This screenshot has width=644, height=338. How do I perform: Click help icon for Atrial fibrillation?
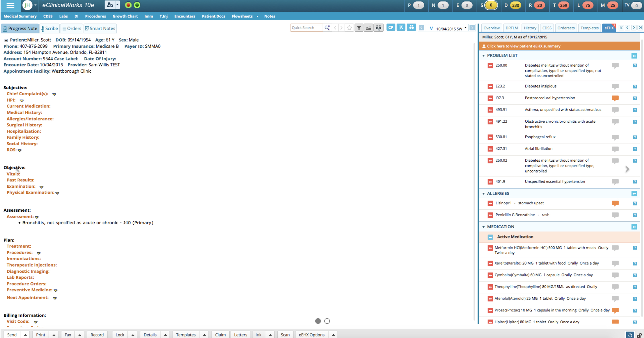click(x=635, y=149)
